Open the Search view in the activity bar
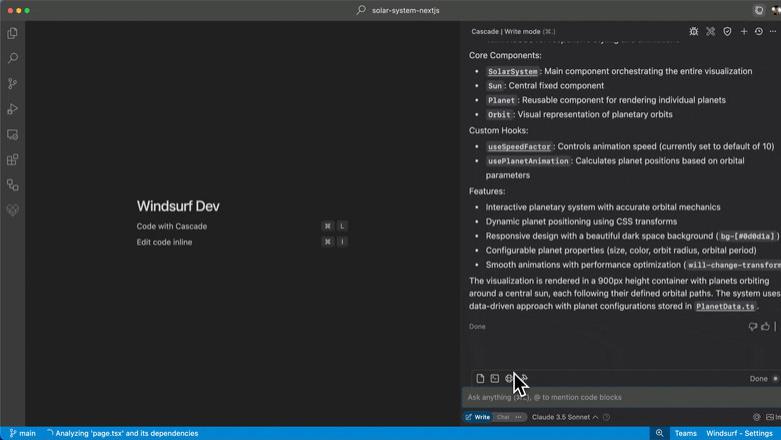The height and width of the screenshot is (440, 781). point(13,58)
